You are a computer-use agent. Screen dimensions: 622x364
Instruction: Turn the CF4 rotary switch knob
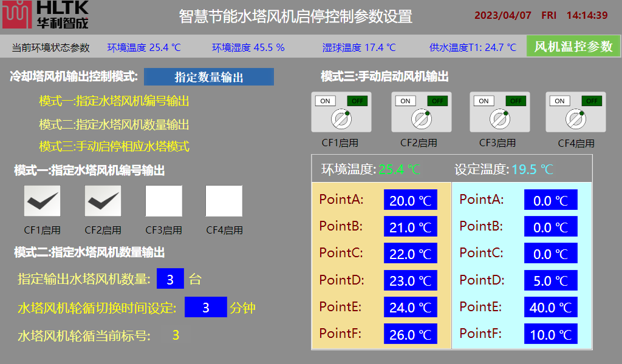[575, 118]
